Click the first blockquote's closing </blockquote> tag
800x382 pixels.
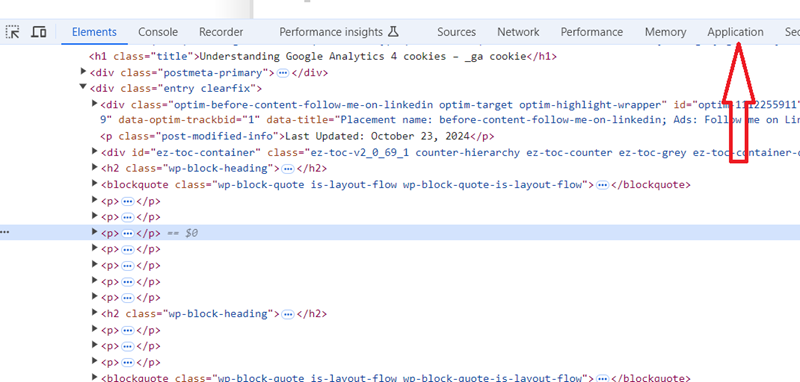tap(651, 185)
